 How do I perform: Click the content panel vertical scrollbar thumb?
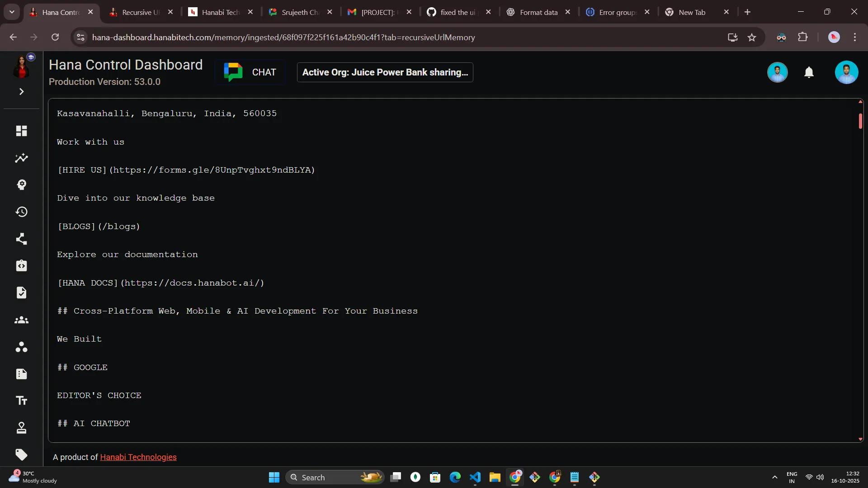tap(860, 121)
